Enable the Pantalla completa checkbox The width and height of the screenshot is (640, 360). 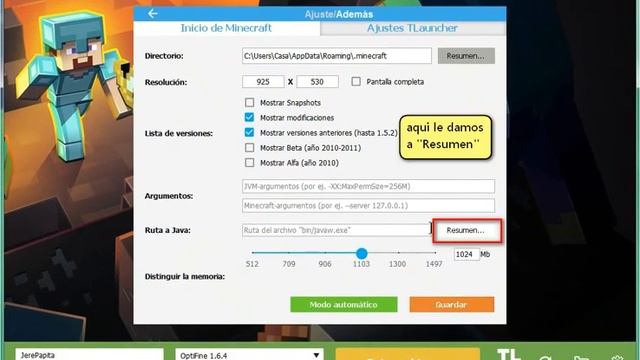click(356, 82)
